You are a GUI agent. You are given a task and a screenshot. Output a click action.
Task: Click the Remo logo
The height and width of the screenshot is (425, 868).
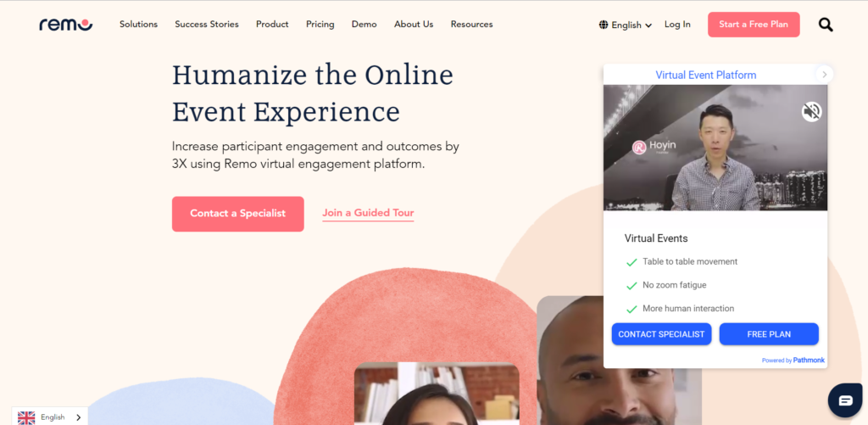click(66, 25)
